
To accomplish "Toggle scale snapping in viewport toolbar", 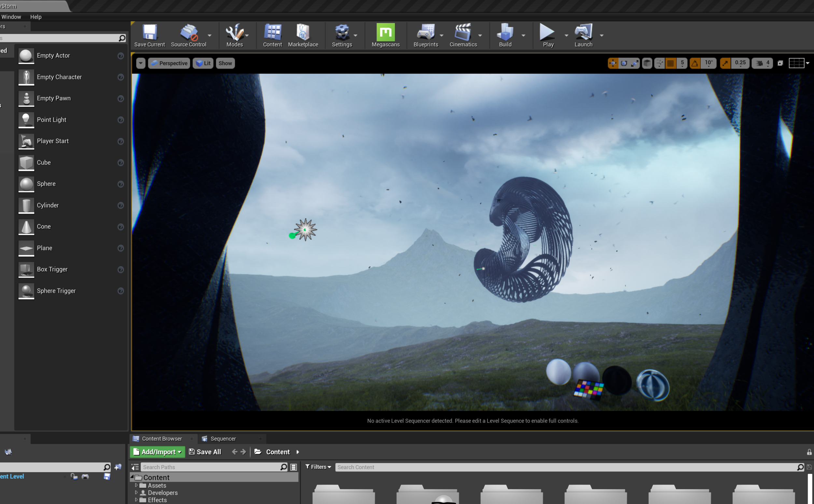I will pyautogui.click(x=725, y=63).
